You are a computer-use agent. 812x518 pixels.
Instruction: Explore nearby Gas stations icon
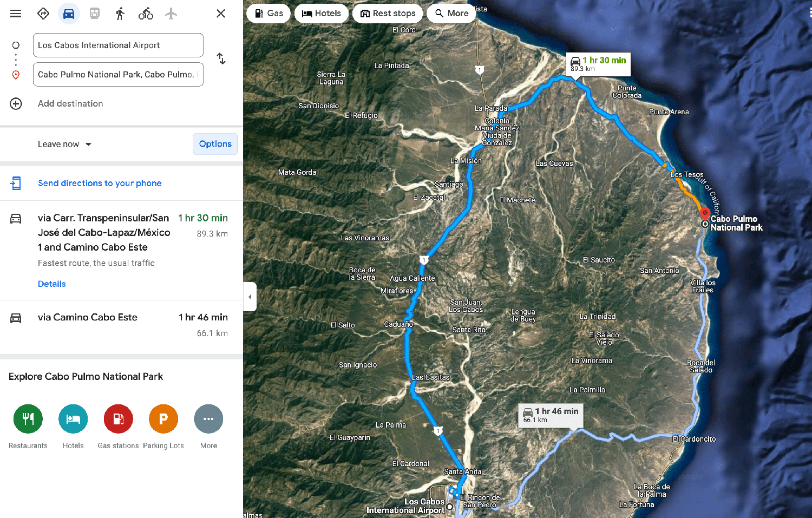click(x=118, y=419)
